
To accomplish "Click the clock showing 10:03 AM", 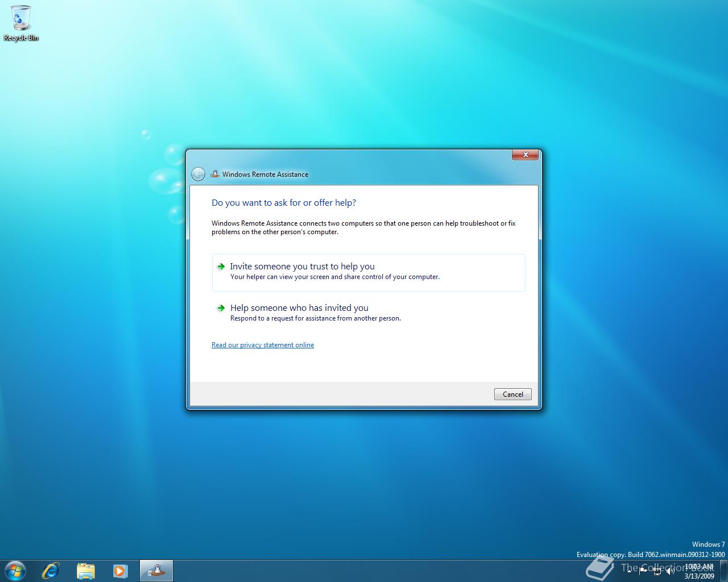I will (699, 571).
